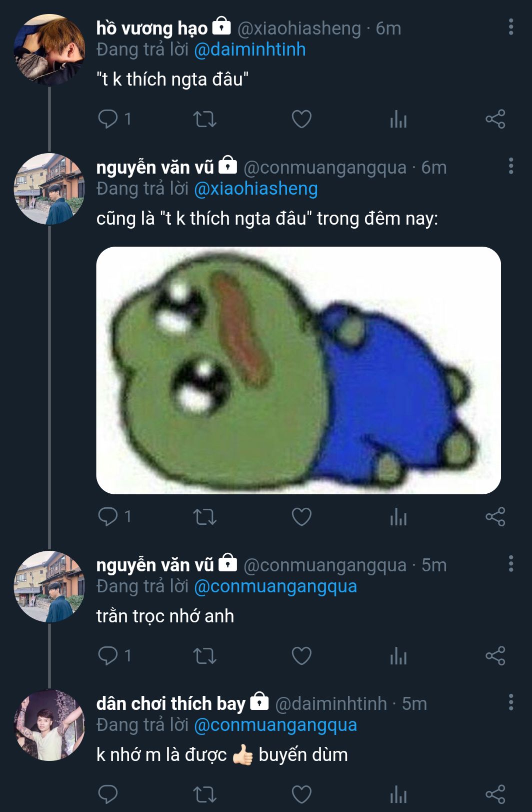Screen dimensions: 532x812
Task: Reply to hồ vương hạo's tweet
Action: pos(108,119)
